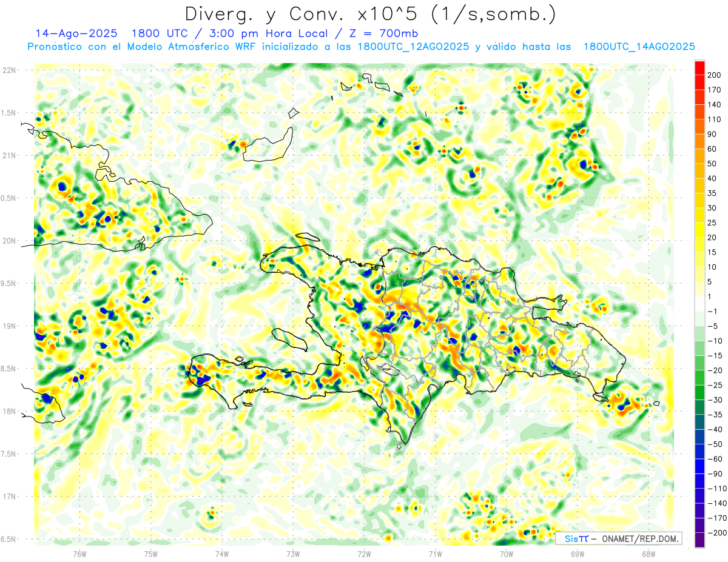Click the '19N' latitude label
Image resolution: width=728 pixels, height=562 pixels.
pos(9,326)
